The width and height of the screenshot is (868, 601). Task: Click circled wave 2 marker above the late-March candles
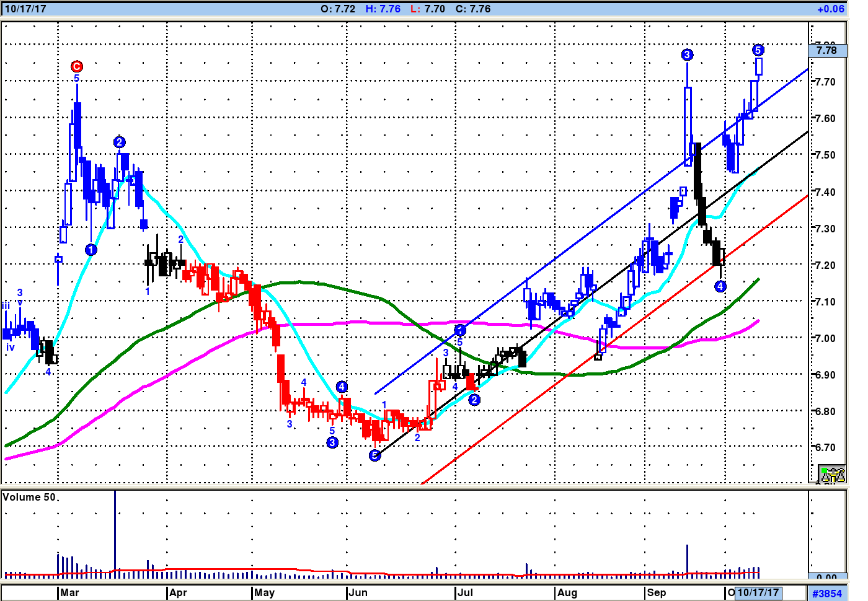tap(120, 143)
